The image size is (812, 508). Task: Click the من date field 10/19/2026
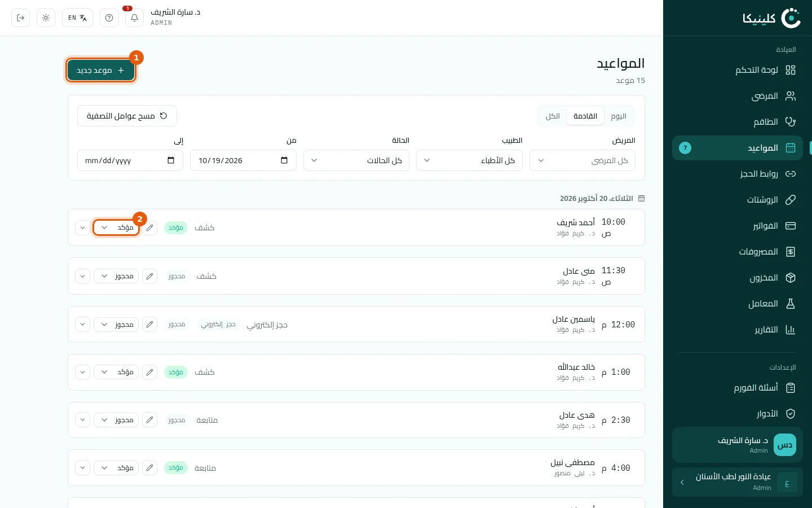pos(243,160)
